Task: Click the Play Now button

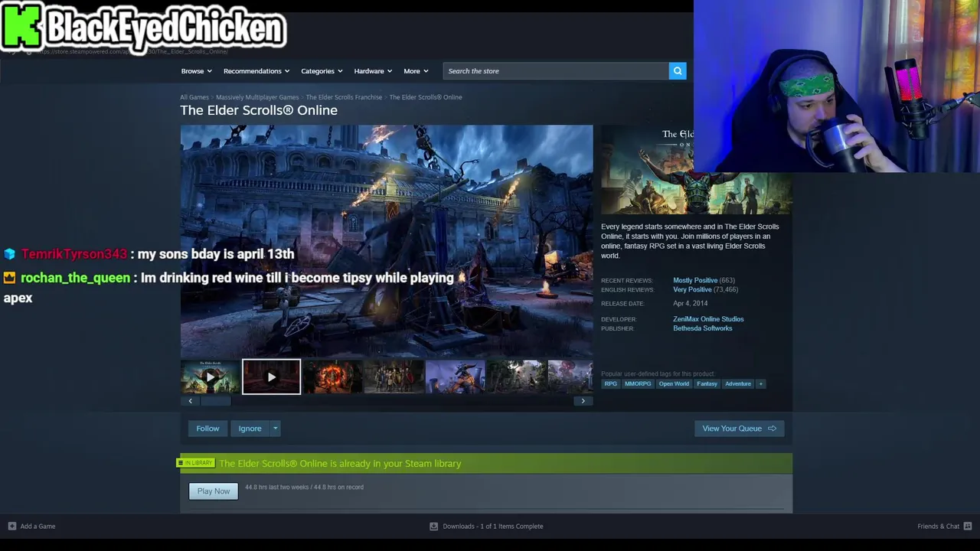Action: pos(214,491)
